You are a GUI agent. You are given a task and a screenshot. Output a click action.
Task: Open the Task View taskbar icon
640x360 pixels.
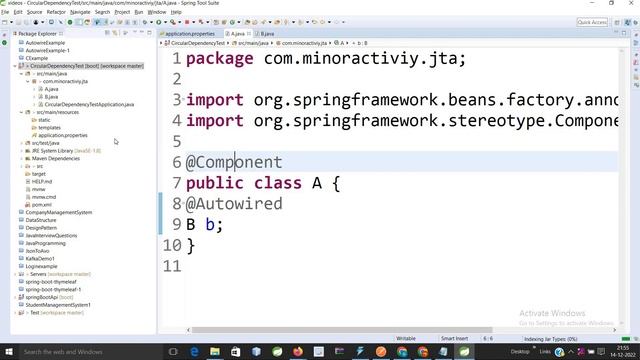173,351
